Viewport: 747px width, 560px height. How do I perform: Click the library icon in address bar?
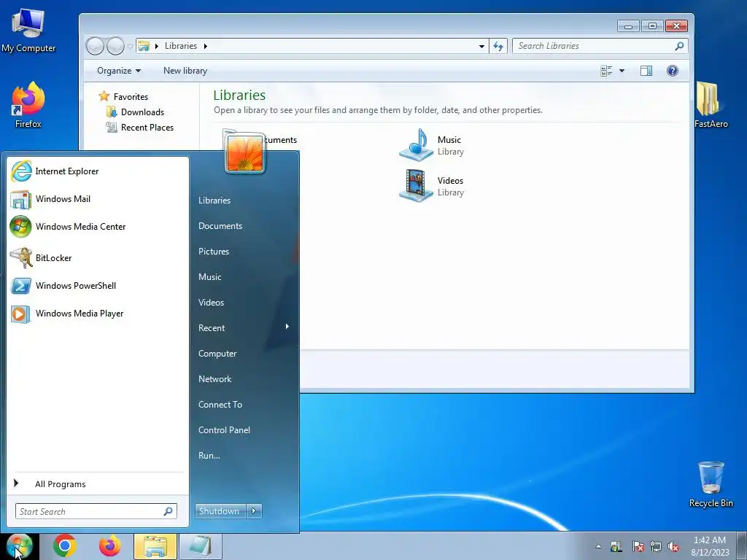pos(144,46)
